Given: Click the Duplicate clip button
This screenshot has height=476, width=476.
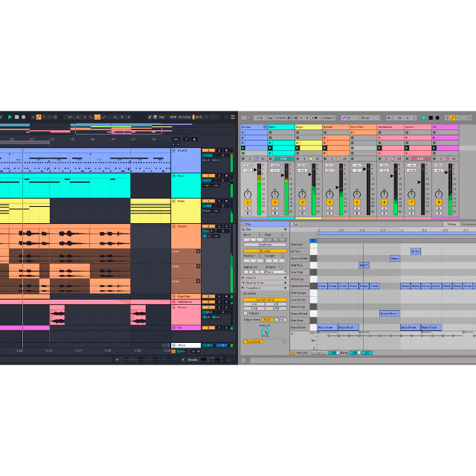Looking at the screenshot, I should [265, 245].
